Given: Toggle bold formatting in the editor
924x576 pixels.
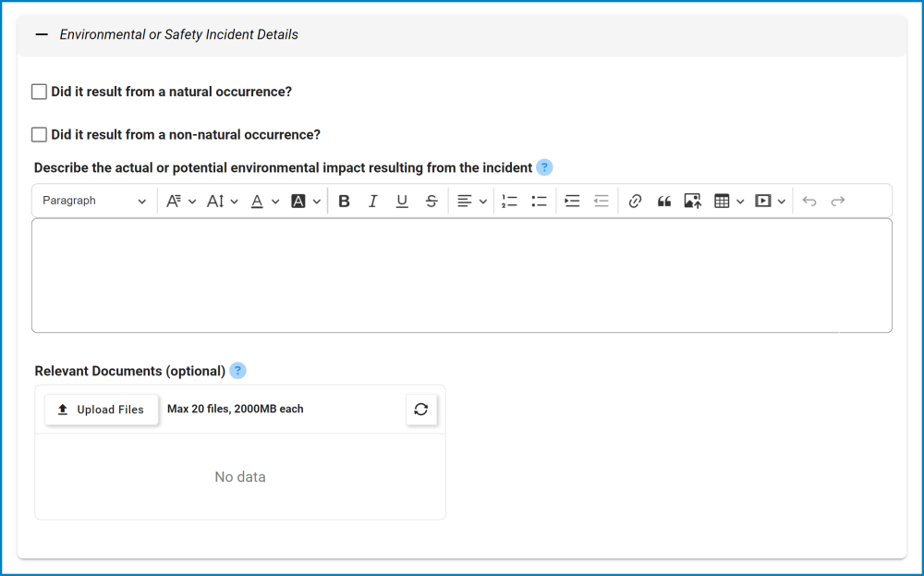Looking at the screenshot, I should click(344, 201).
